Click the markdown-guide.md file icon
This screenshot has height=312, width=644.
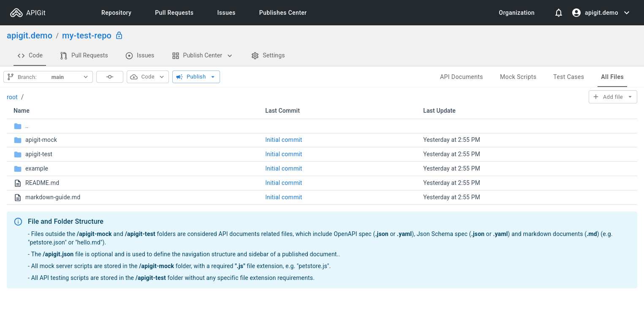[x=18, y=198]
